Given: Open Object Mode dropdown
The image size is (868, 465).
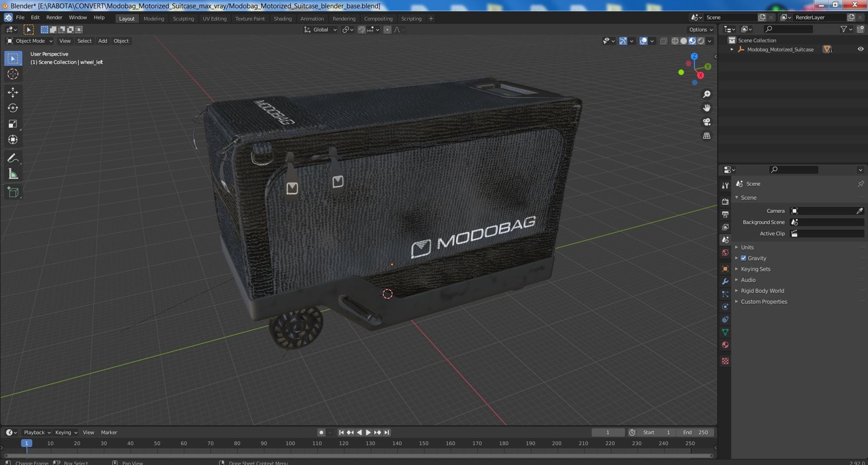Looking at the screenshot, I should click(x=29, y=41).
